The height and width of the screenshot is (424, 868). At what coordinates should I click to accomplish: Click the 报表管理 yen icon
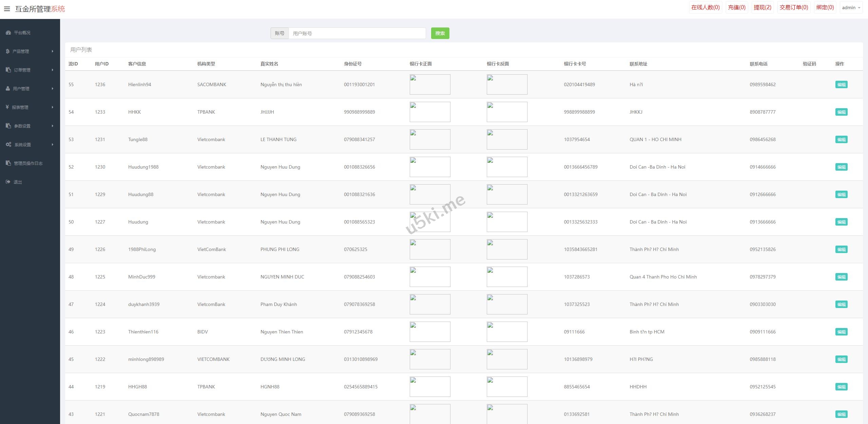point(7,107)
